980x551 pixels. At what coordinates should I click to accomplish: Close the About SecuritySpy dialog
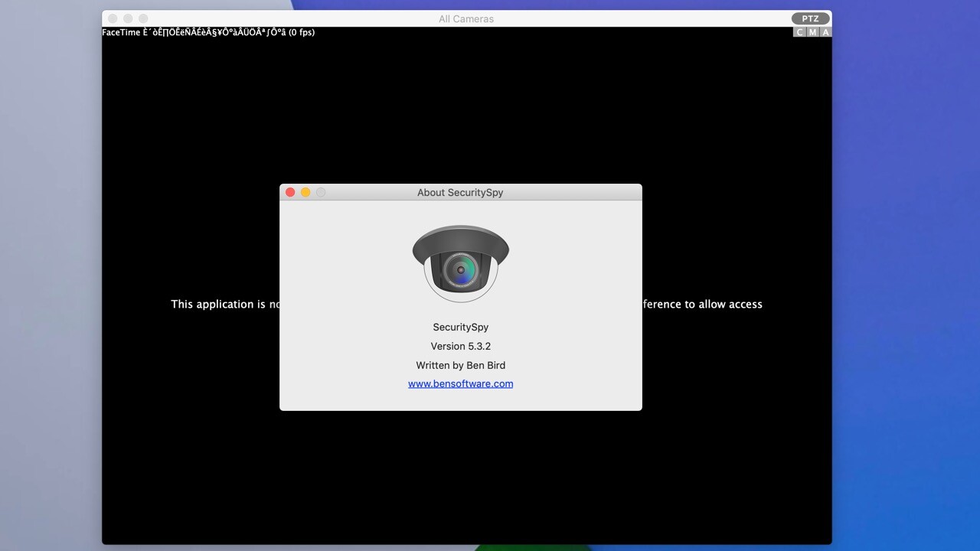click(x=290, y=193)
